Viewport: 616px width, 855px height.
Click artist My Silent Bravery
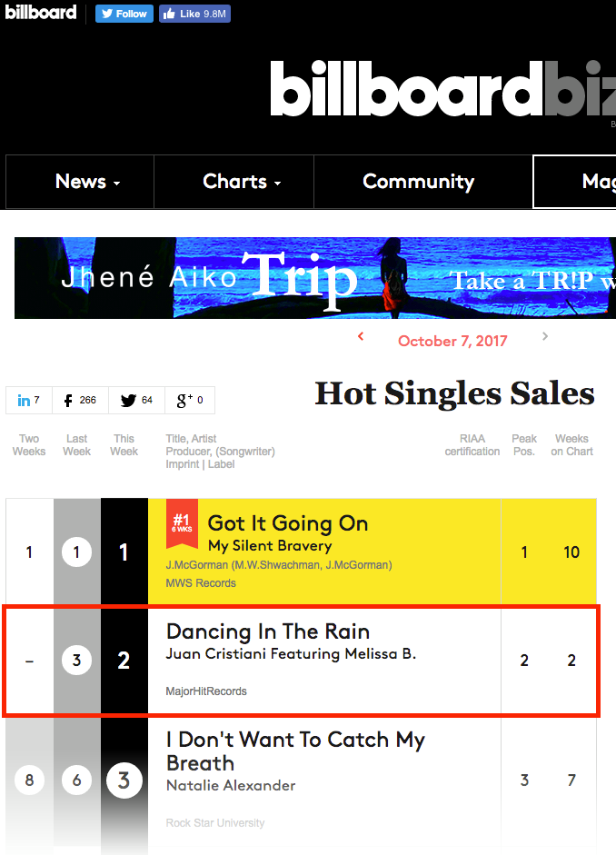click(x=270, y=546)
